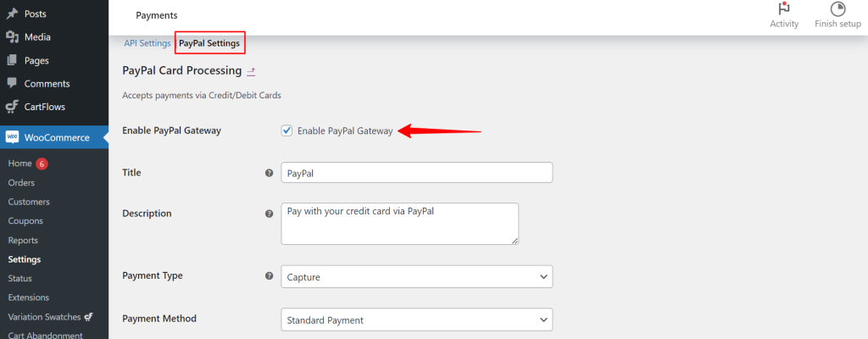This screenshot has width=868, height=339.
Task: Go to WooCommerce Orders page
Action: click(21, 183)
